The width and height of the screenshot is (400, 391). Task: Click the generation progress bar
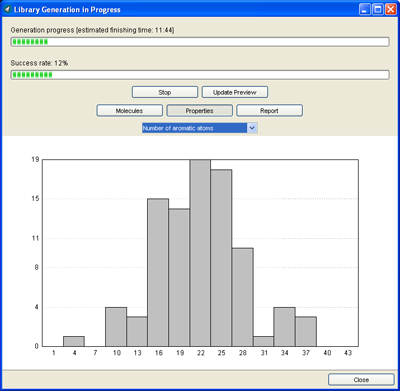200,42
